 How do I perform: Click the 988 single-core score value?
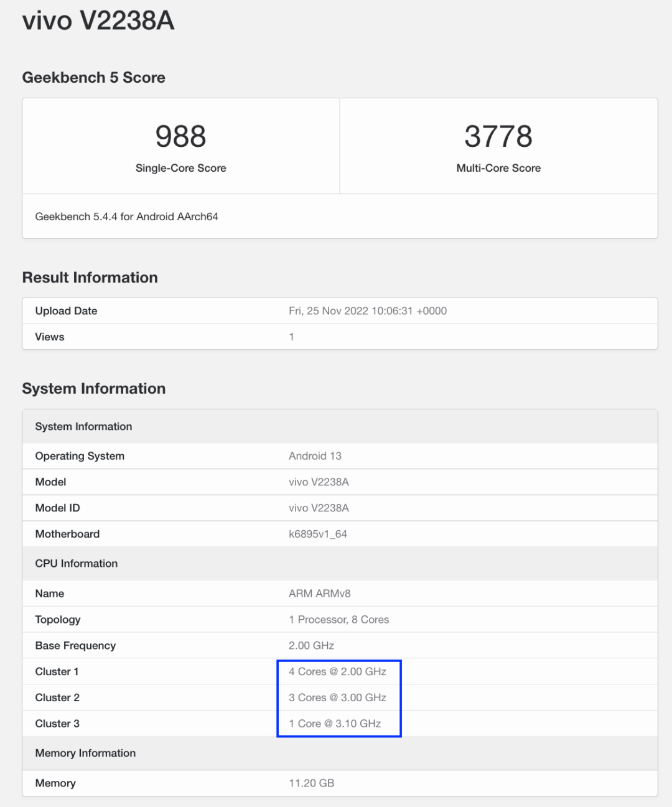tap(180, 136)
